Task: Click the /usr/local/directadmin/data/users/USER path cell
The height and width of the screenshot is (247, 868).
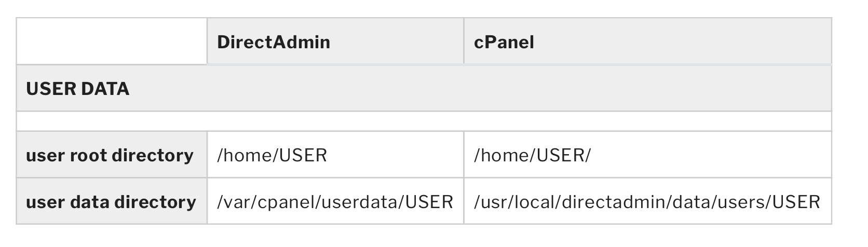Action: [x=647, y=202]
